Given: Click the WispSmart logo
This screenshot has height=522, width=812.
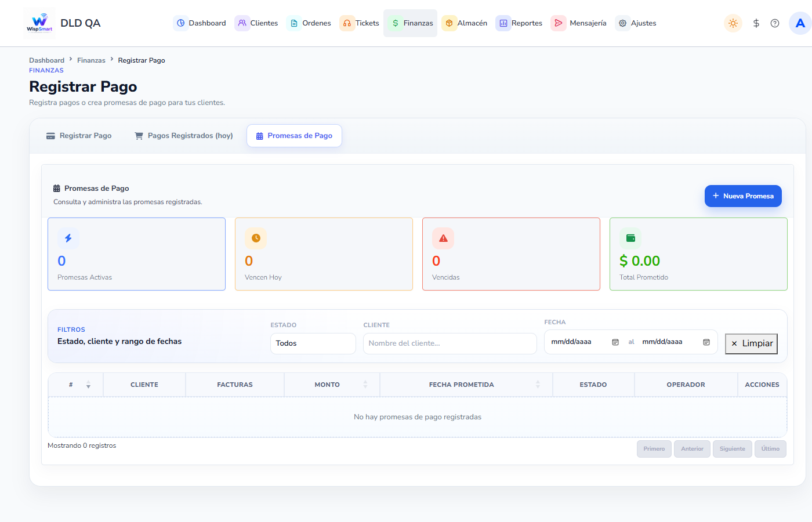Looking at the screenshot, I should [x=39, y=23].
